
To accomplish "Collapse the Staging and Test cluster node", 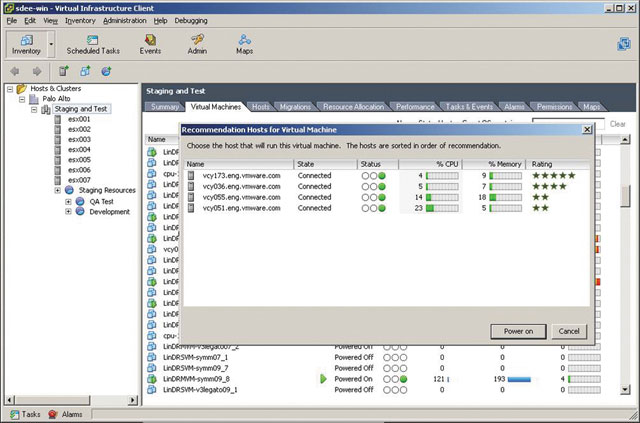I will pyautogui.click(x=34, y=109).
